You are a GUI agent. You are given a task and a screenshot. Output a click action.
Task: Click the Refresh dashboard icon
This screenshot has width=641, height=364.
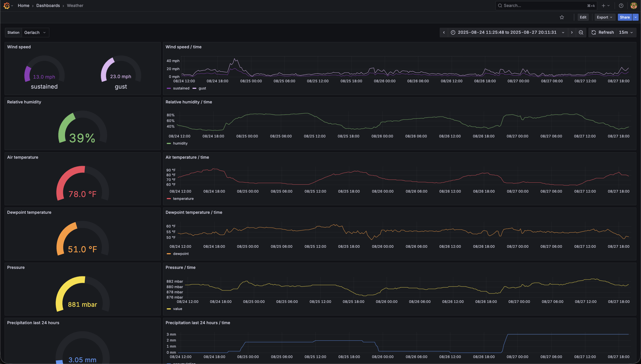[x=593, y=32]
